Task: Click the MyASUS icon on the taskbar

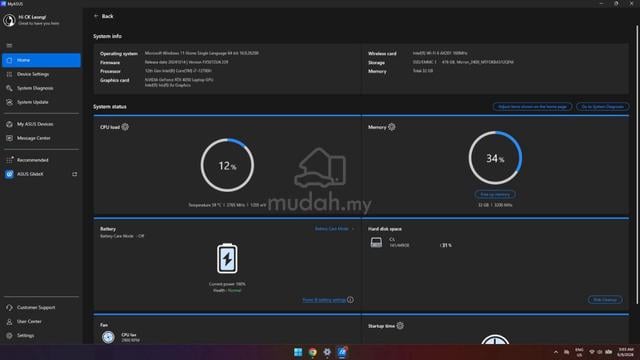Action: click(342, 352)
